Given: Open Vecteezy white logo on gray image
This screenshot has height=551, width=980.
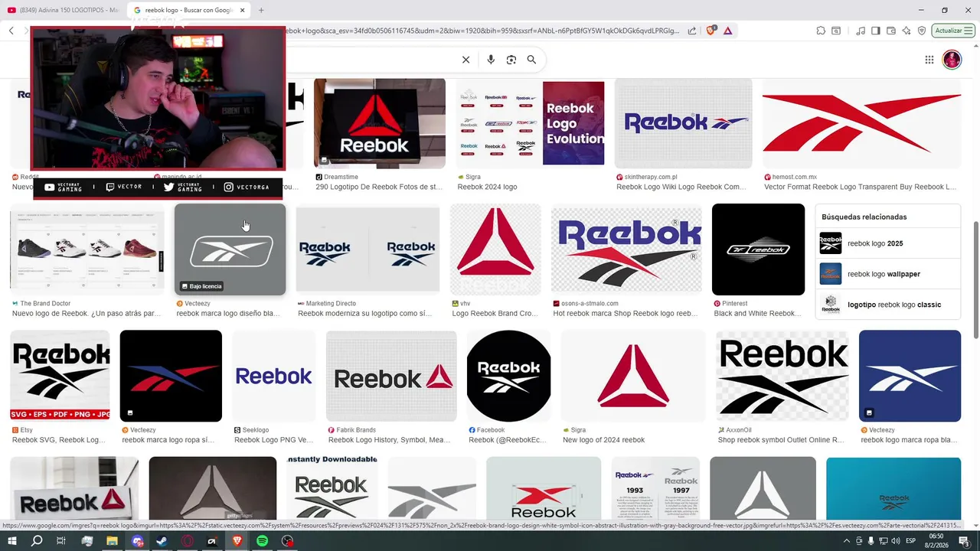Looking at the screenshot, I should tap(230, 249).
